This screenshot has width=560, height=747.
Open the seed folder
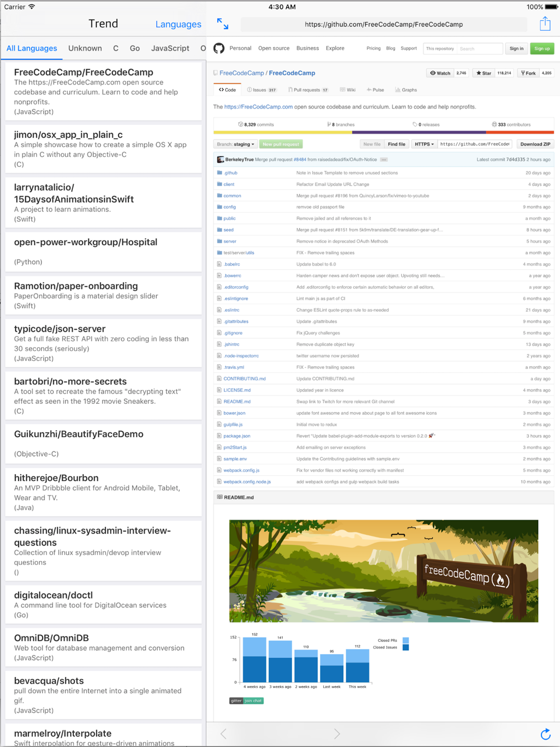(x=228, y=230)
